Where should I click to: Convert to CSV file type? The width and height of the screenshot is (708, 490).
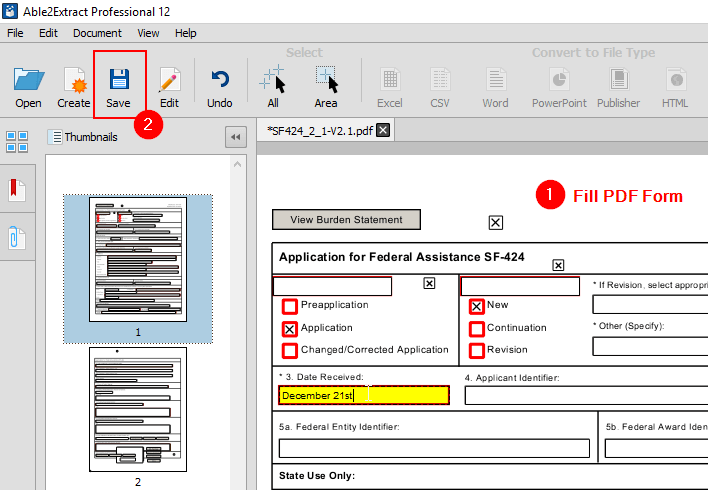point(440,88)
